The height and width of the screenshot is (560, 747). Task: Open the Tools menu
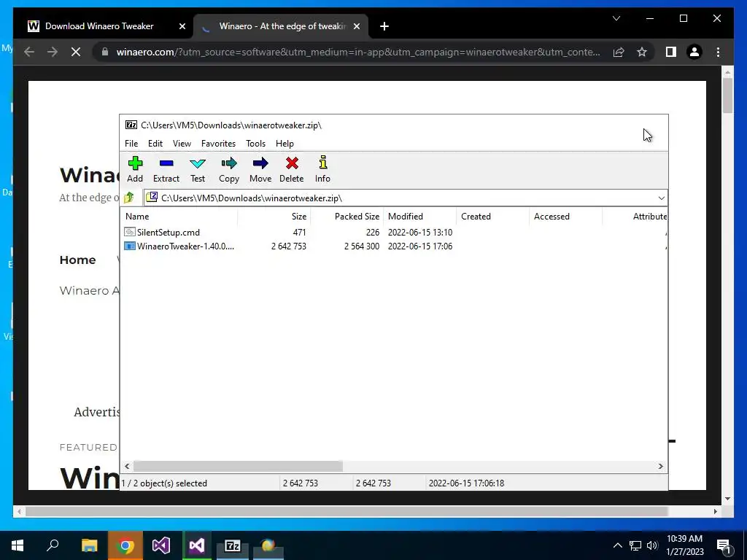click(x=255, y=144)
